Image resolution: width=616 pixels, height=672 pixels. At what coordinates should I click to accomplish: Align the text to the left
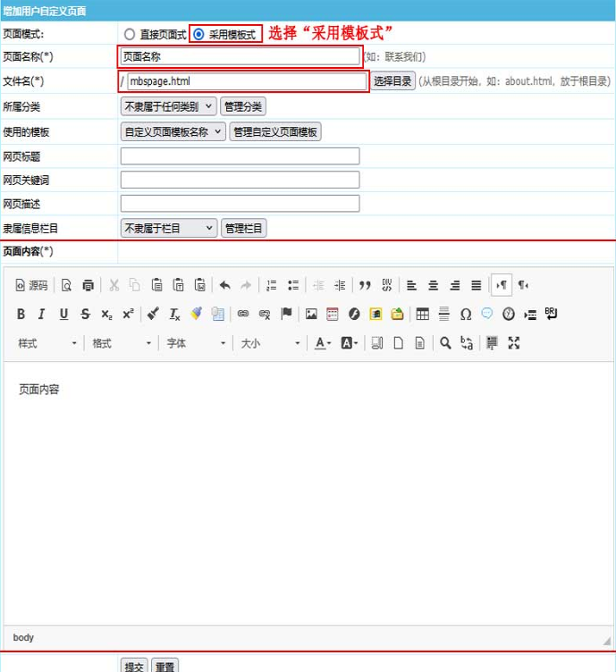pyautogui.click(x=411, y=285)
